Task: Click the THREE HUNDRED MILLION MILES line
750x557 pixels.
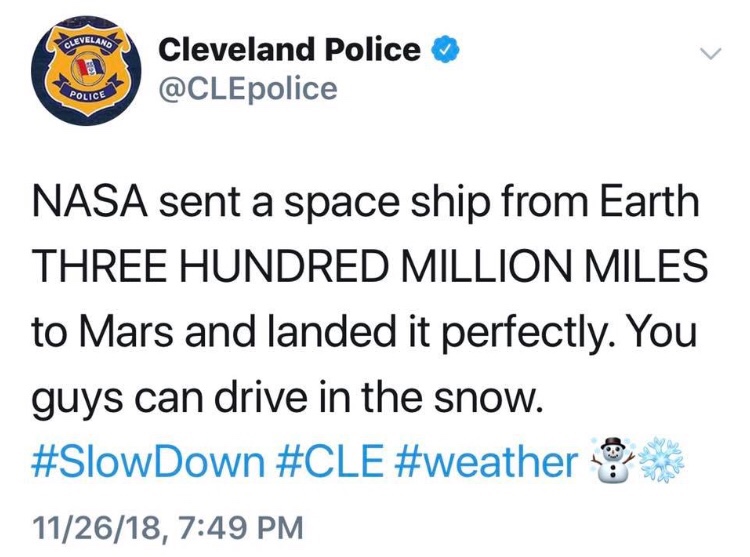Action: [x=365, y=269]
